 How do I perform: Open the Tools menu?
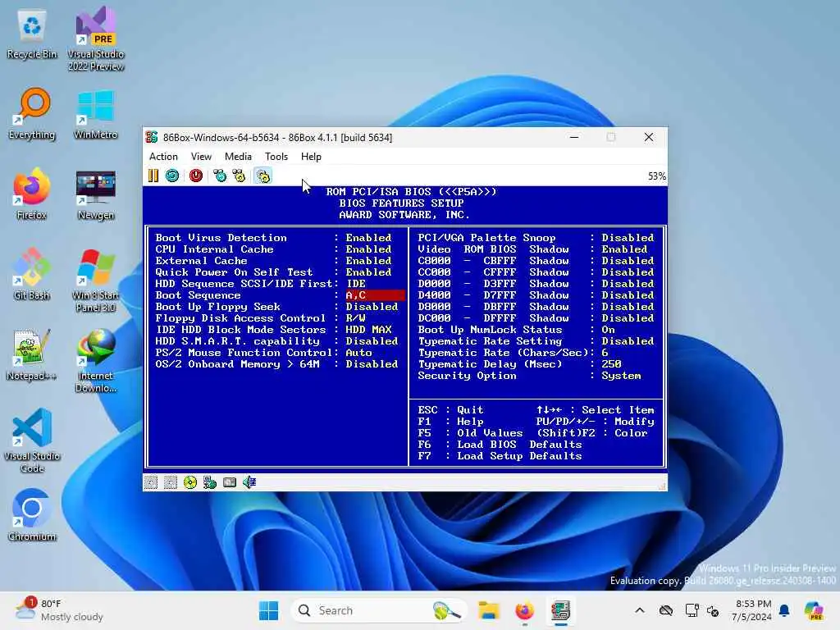(x=276, y=157)
